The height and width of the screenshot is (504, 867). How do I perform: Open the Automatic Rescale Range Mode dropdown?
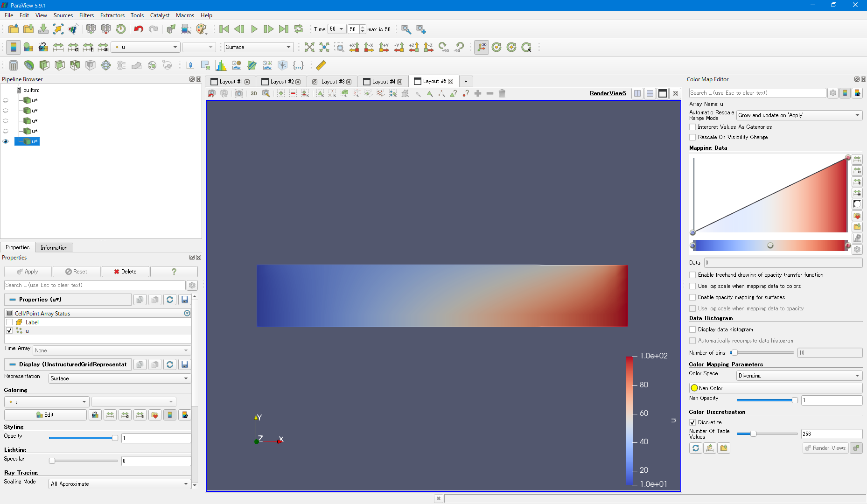point(799,115)
